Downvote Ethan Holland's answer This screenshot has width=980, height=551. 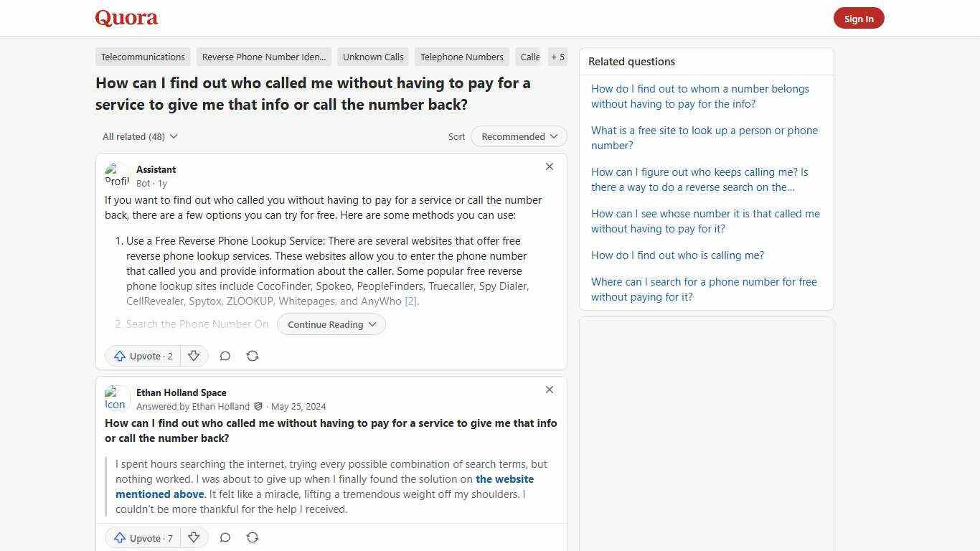tap(194, 537)
